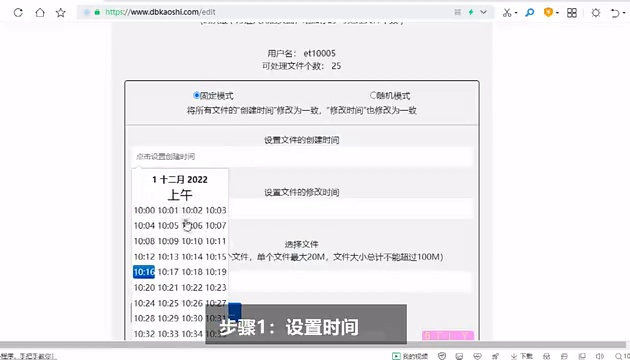Click the heart health icon in status bar
Screen dimensions: 630x360
click(x=477, y=356)
